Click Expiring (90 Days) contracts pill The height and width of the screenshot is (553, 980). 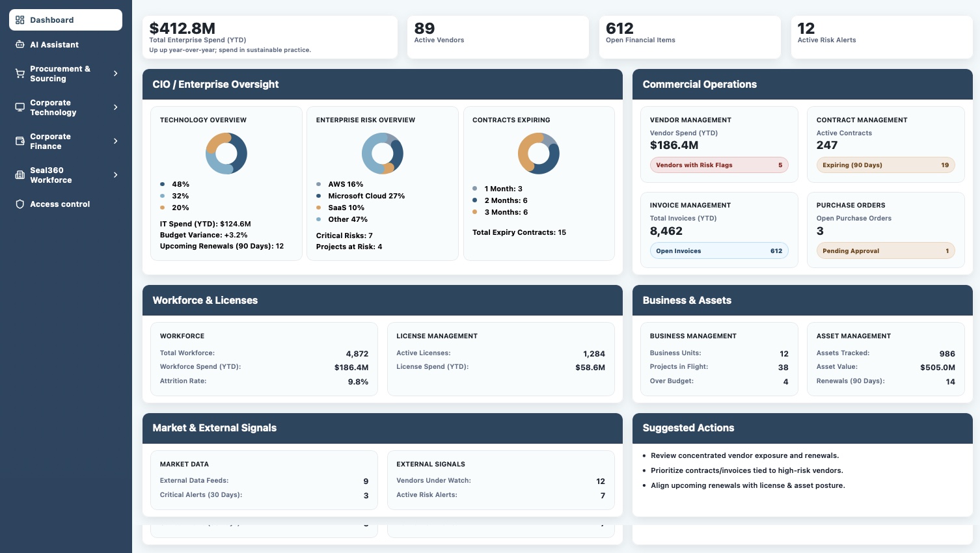pyautogui.click(x=886, y=165)
